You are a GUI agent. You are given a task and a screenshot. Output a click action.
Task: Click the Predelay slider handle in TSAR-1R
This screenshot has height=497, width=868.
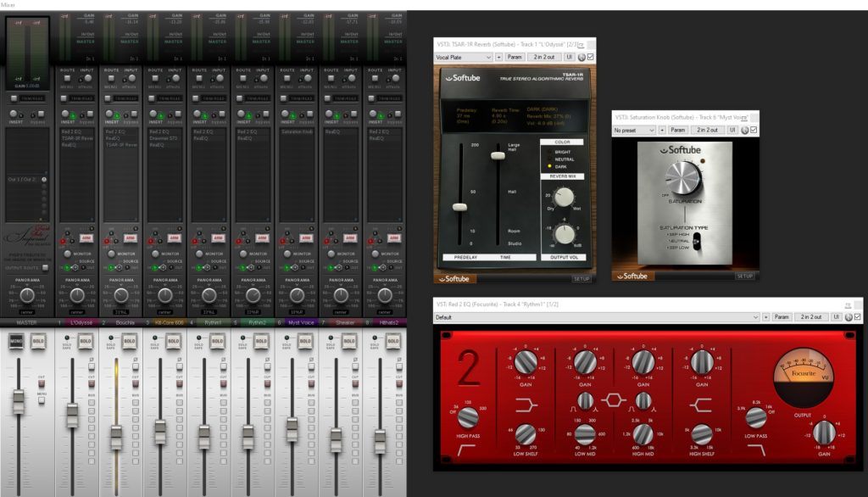pos(459,207)
